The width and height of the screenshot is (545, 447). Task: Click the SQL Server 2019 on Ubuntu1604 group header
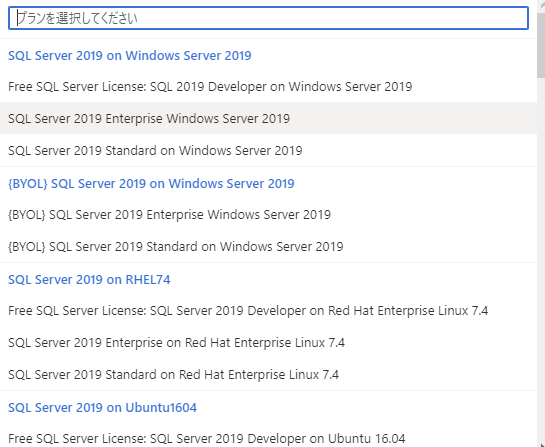coord(103,407)
